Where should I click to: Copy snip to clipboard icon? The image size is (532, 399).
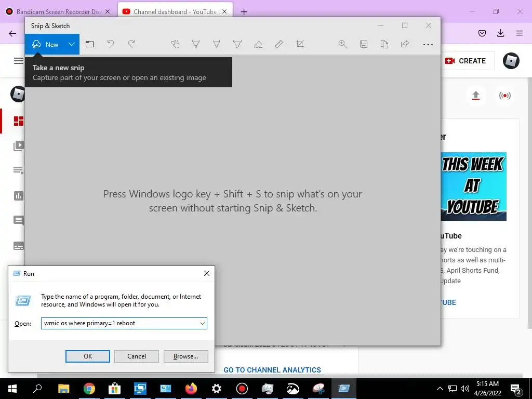tap(384, 44)
